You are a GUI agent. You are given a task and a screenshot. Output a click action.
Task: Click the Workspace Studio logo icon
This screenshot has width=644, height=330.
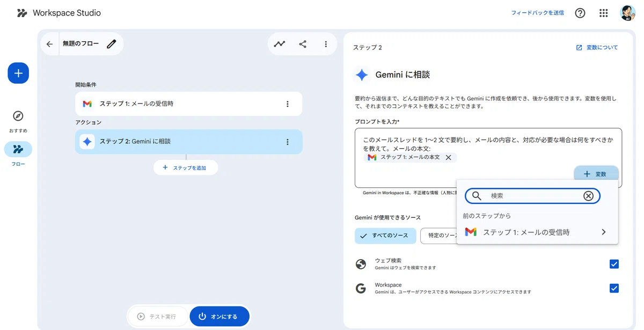(x=22, y=13)
